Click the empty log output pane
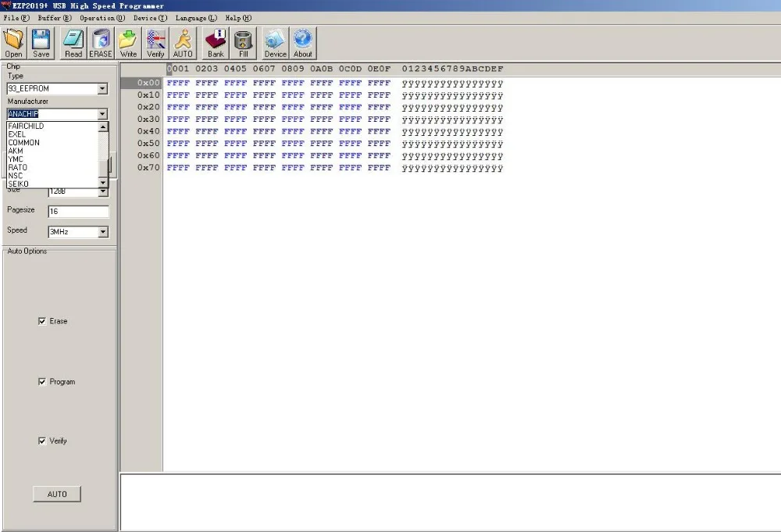The image size is (781, 532). 451,502
